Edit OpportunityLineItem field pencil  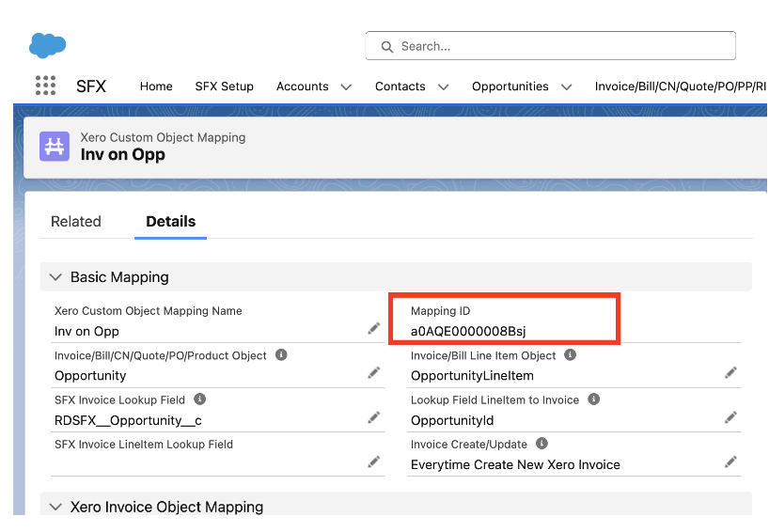(x=730, y=373)
